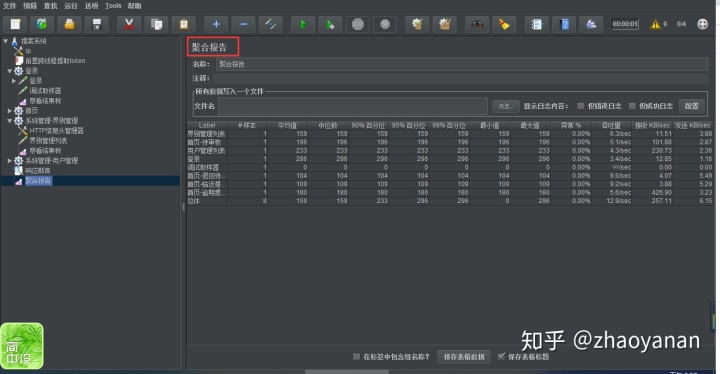Toggle the 仅成功日志 checkbox
The width and height of the screenshot is (720, 374).
tap(632, 106)
